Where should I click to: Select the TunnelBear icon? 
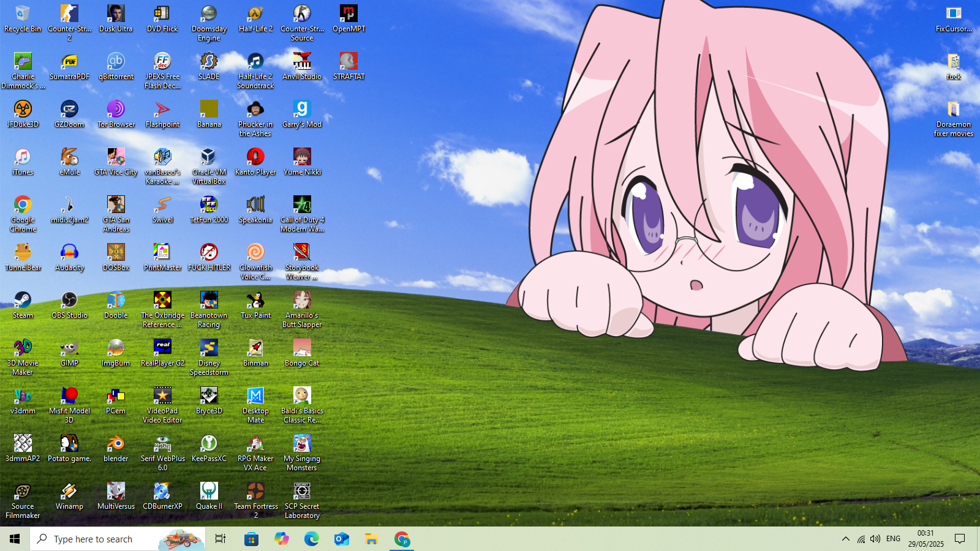click(x=23, y=258)
